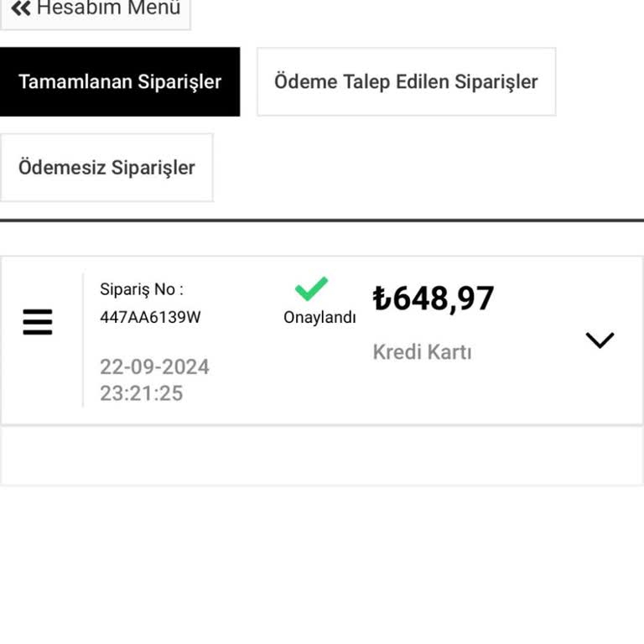Click the vertical divider beside the hamburger icon

(x=83, y=340)
